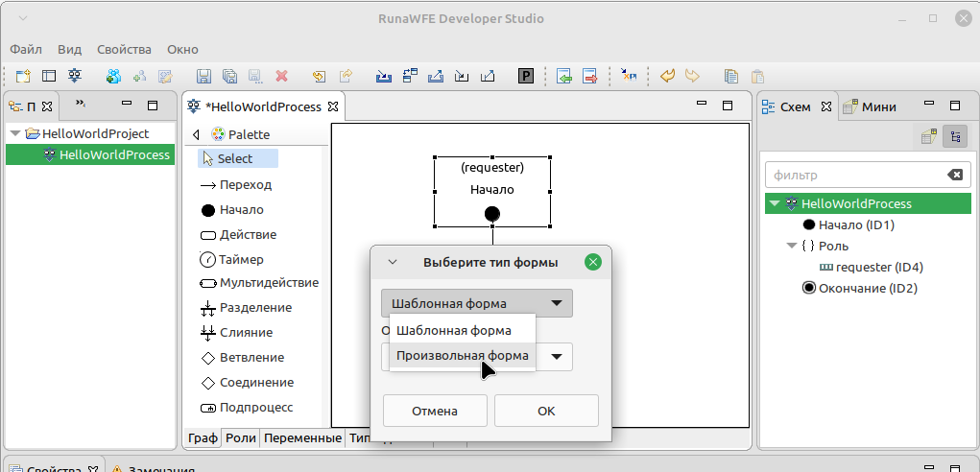Image resolution: width=980 pixels, height=472 pixels.
Task: Click the blue tray with down arrow icon
Action: [x=384, y=76]
